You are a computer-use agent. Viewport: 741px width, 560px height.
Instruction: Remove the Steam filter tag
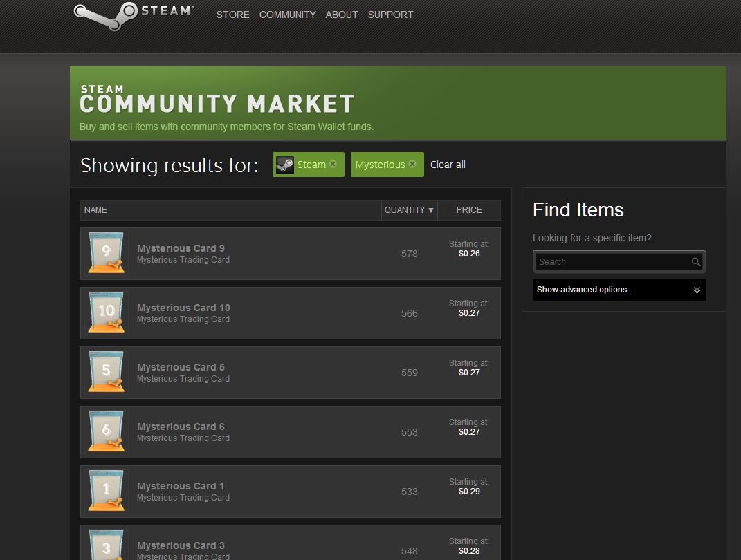click(x=333, y=164)
